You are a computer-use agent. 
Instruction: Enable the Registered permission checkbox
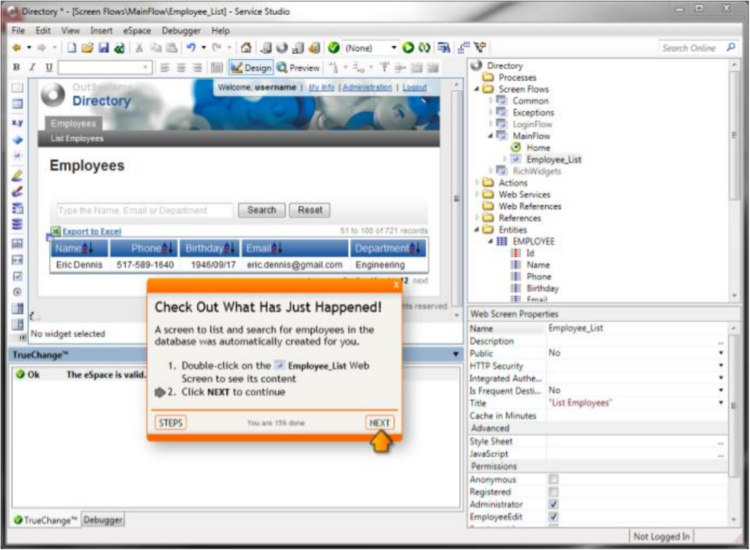pos(553,492)
